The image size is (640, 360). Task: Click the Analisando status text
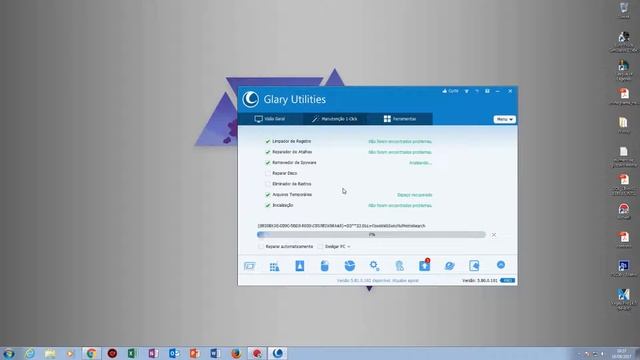420,162
